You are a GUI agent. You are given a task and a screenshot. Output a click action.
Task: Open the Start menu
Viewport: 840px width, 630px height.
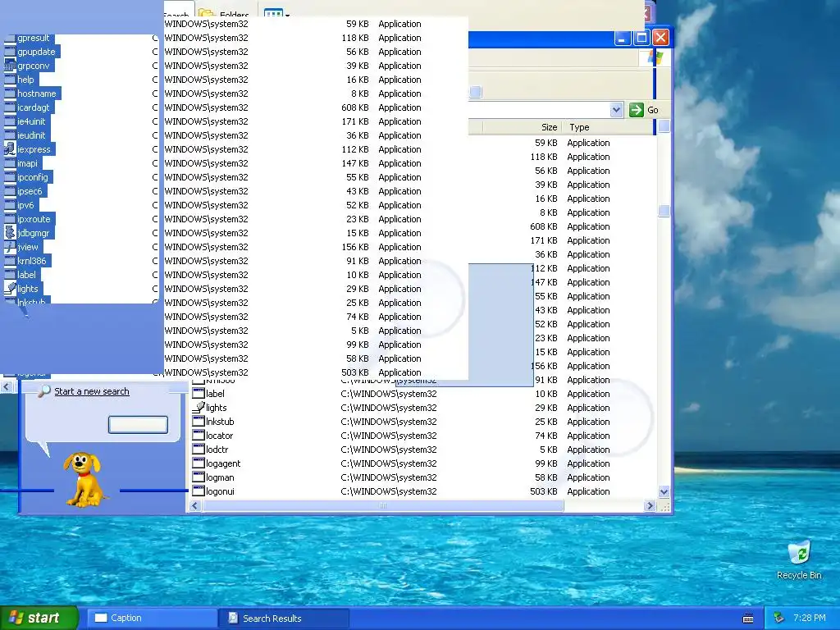[39, 618]
